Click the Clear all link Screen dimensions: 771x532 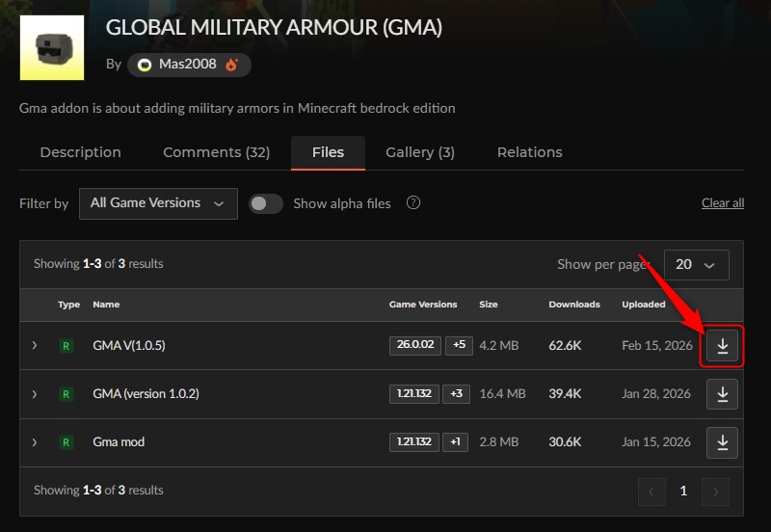[722, 203]
